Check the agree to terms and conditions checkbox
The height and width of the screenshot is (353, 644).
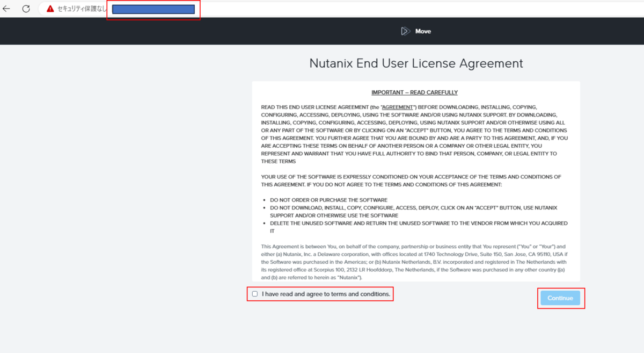pos(255,294)
